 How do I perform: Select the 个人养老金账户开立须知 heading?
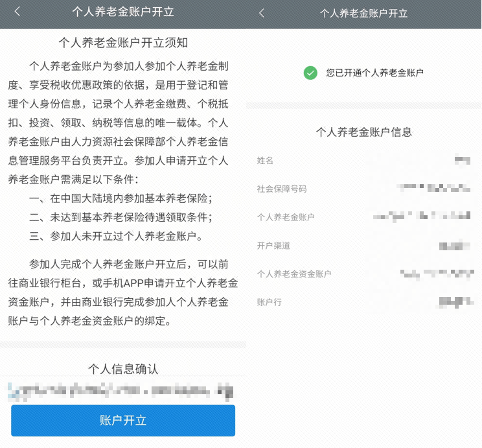click(x=123, y=43)
